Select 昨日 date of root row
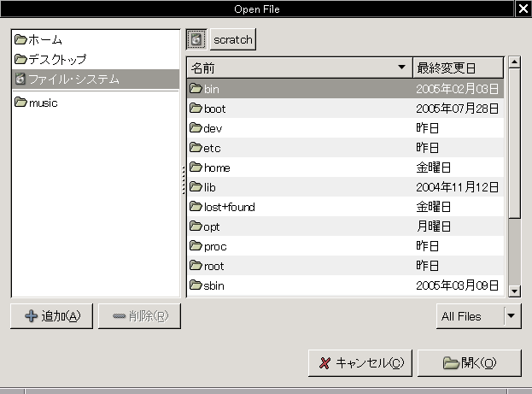The height and width of the screenshot is (394, 532). click(x=427, y=266)
